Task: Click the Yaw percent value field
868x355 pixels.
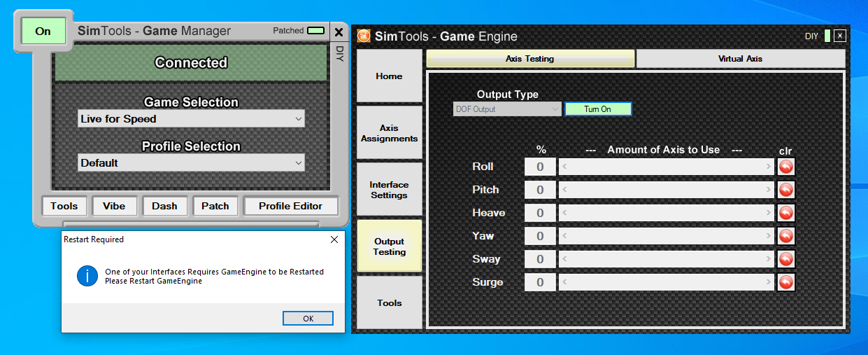Action: tap(541, 236)
